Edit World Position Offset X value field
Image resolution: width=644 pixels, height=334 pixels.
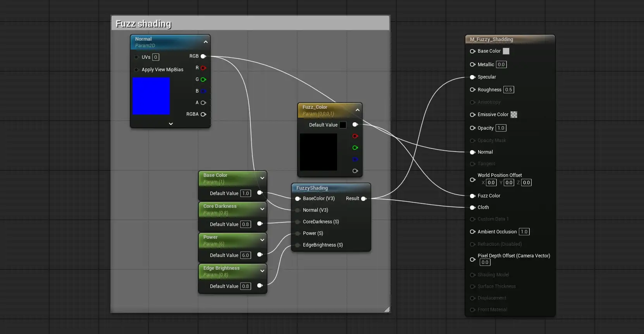click(x=491, y=183)
